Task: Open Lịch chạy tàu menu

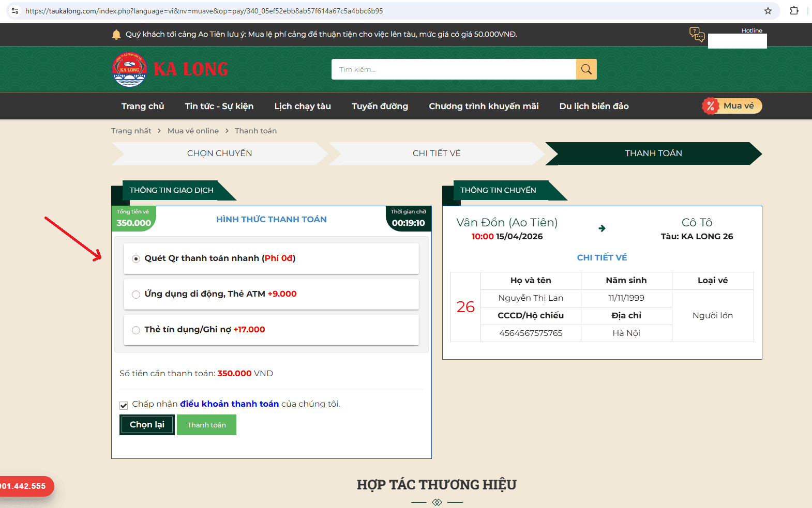Action: pos(303,106)
